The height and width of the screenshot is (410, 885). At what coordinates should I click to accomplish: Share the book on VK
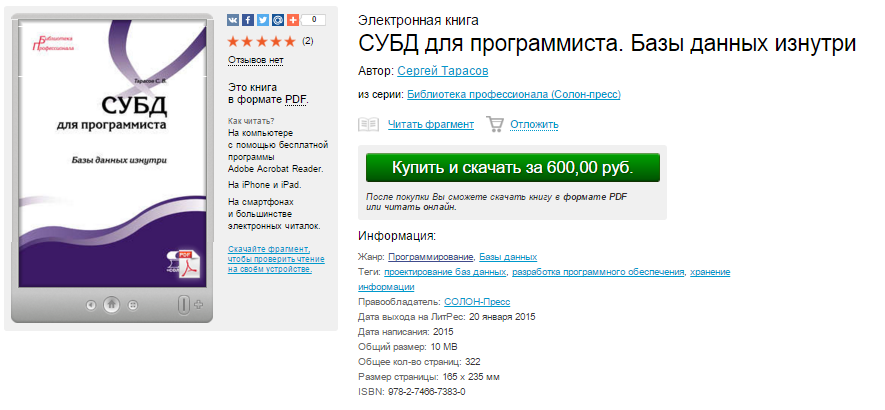click(234, 20)
